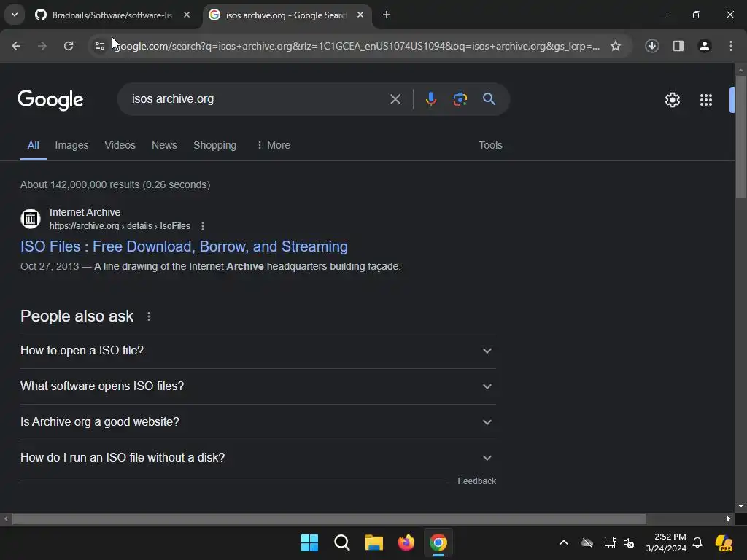
Task: Open About this result three-dot menu
Action: 203,226
